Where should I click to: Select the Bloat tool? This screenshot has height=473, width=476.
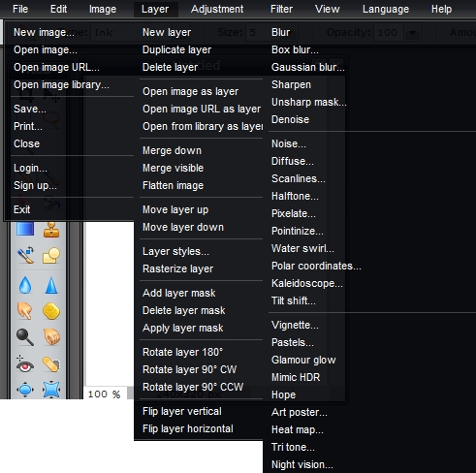pyautogui.click(x=25, y=390)
